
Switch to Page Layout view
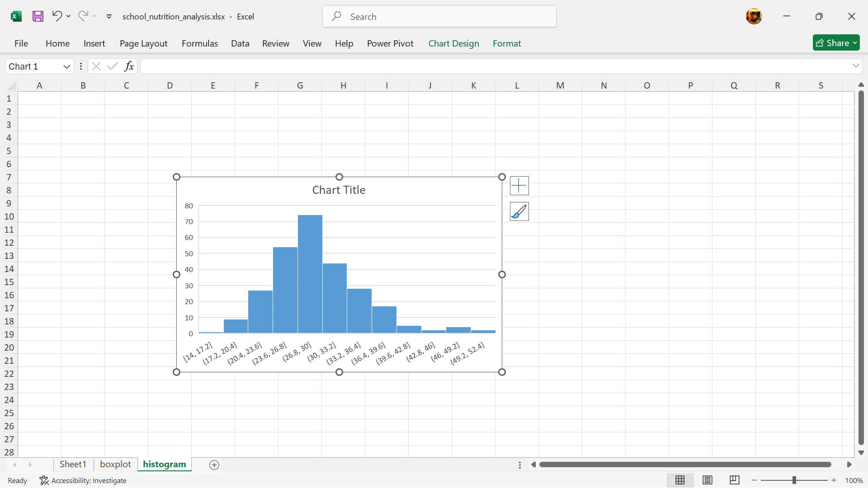coord(708,480)
